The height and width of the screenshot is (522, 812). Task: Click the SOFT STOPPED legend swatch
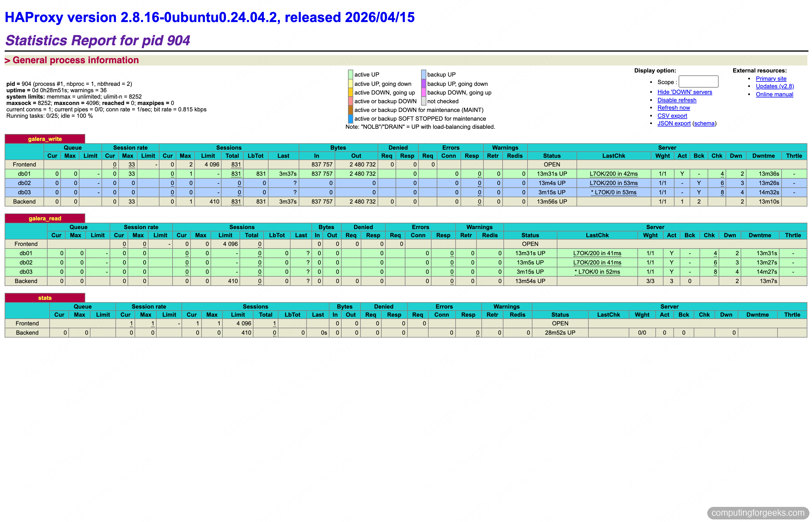tap(350, 119)
